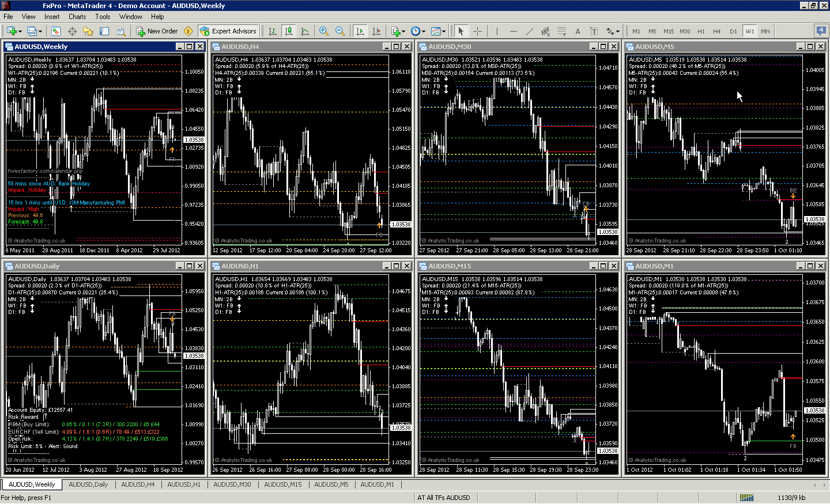The height and width of the screenshot is (504, 830).
Task: Open the Charts menu
Action: pos(77,16)
